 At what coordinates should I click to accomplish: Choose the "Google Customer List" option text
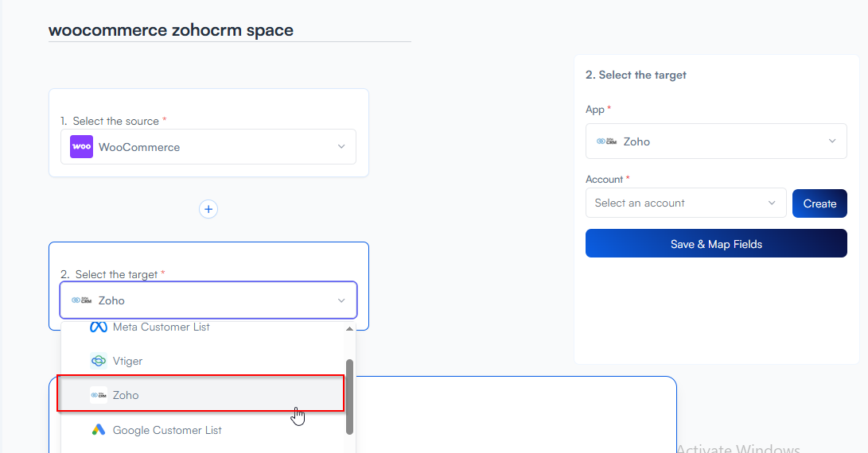click(167, 430)
